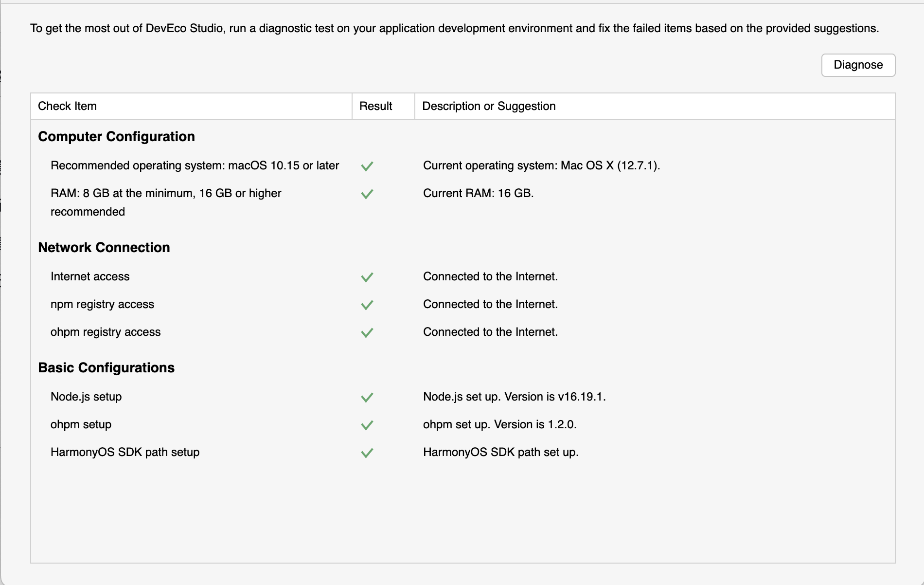Select the 'Internet access' check item

pyautogui.click(x=90, y=276)
